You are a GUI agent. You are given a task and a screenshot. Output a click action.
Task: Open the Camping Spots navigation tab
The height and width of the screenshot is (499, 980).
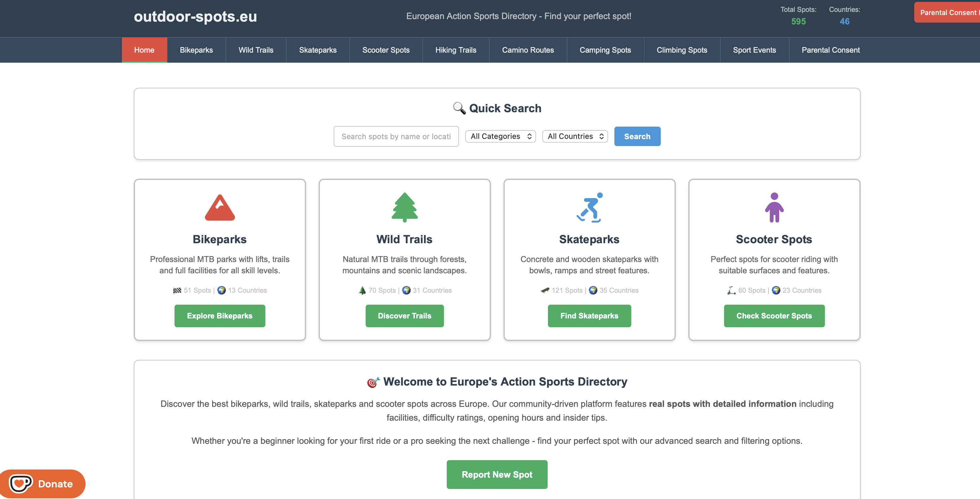(x=605, y=50)
